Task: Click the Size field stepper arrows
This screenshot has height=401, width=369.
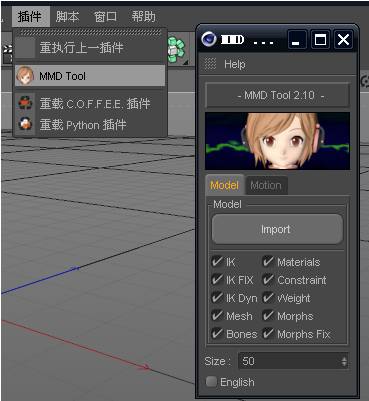Action: 344,361
